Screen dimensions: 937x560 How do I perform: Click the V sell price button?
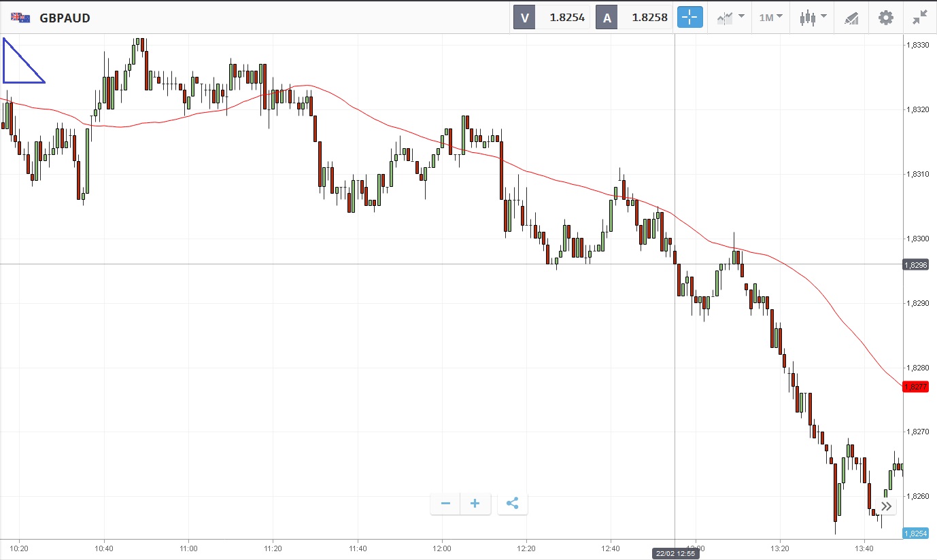[x=551, y=18]
